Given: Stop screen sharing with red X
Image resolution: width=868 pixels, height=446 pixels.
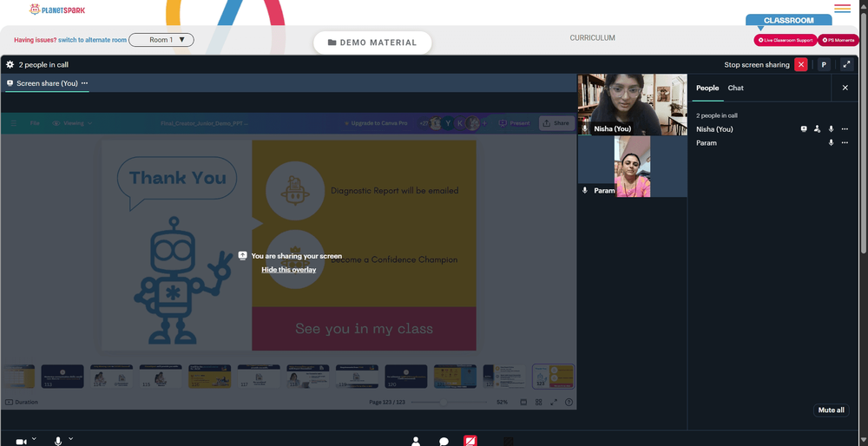Looking at the screenshot, I should (x=800, y=65).
